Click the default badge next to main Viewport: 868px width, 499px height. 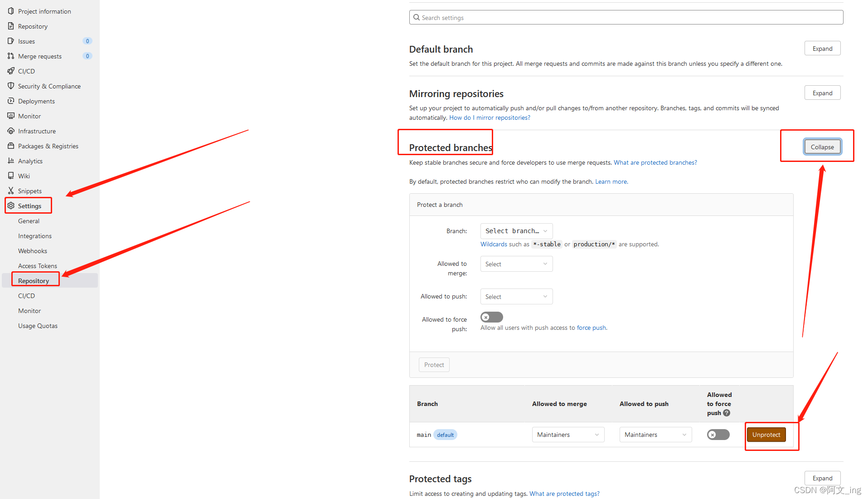(445, 435)
